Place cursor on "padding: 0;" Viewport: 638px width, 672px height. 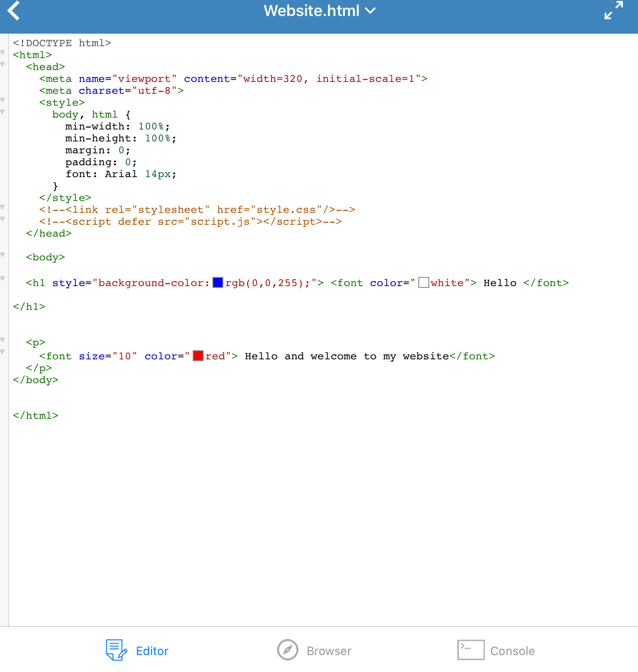(x=101, y=162)
